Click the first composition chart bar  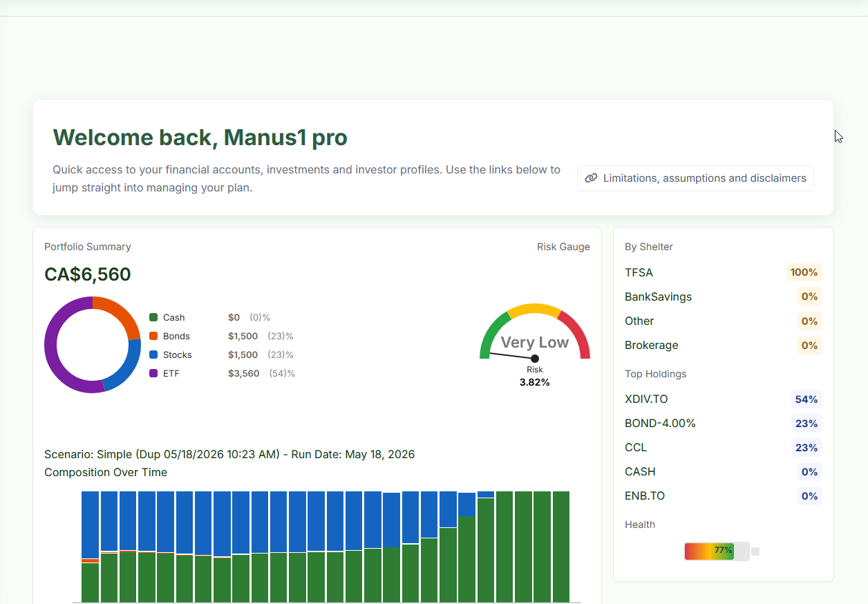[x=91, y=547]
